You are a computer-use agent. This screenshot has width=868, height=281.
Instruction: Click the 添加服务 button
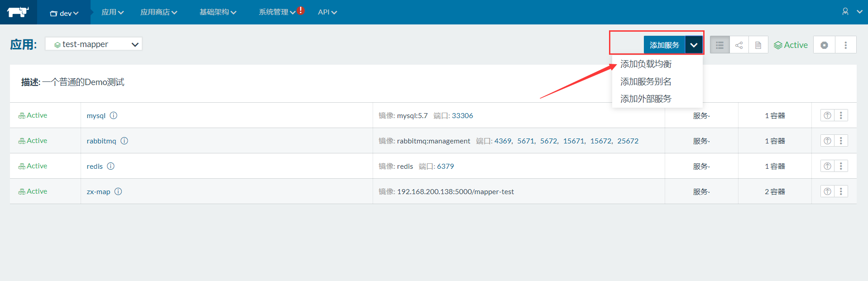pos(664,45)
